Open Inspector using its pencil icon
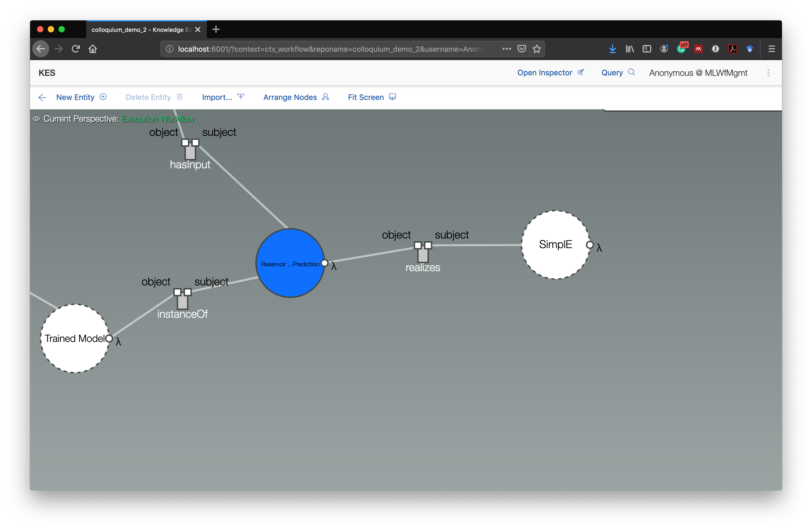 pyautogui.click(x=581, y=72)
